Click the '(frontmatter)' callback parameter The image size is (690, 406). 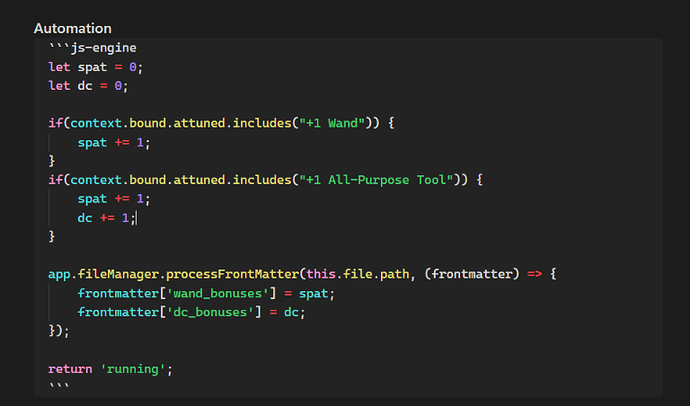point(472,274)
